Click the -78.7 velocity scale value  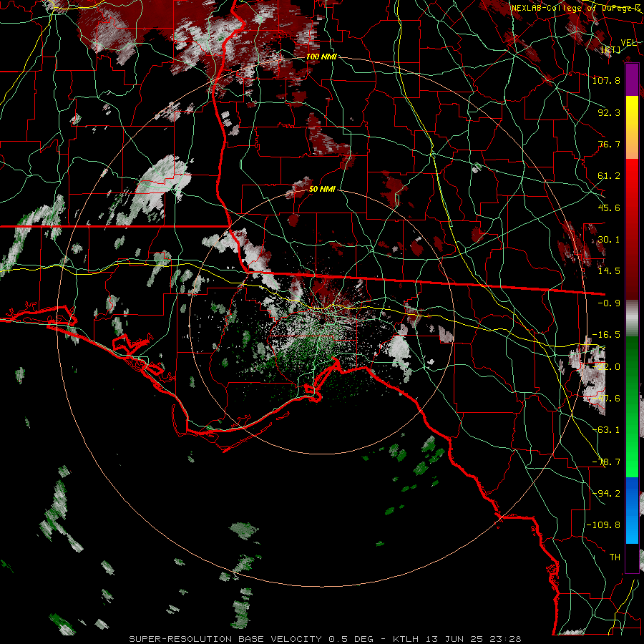tap(606, 462)
